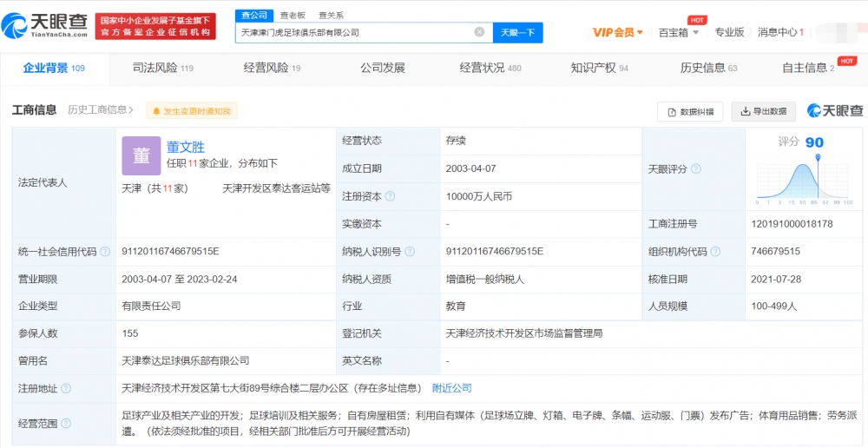Screen dimensions: 868x448
Task: Click the 天津（共11家）distribution text
Action: 155,188
